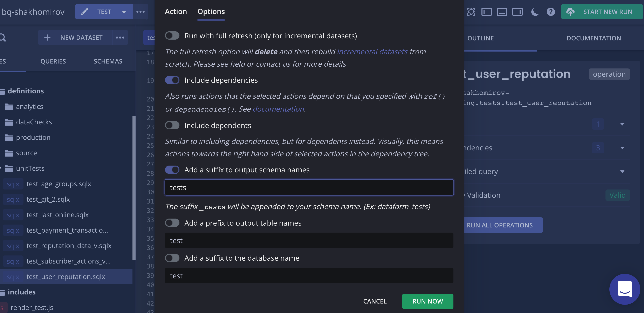Open the more options beside NEW DATASET
This screenshot has width=644, height=313.
(x=120, y=38)
